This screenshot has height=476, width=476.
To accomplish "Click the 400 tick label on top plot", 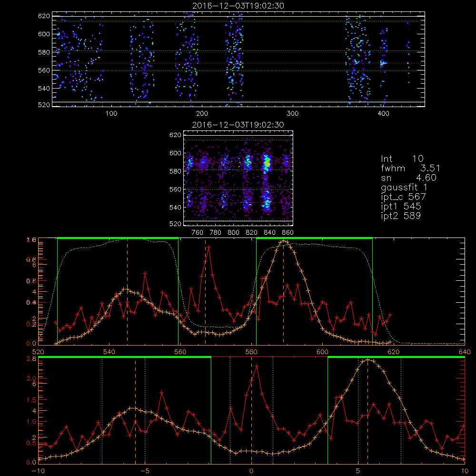I will coord(383,114).
